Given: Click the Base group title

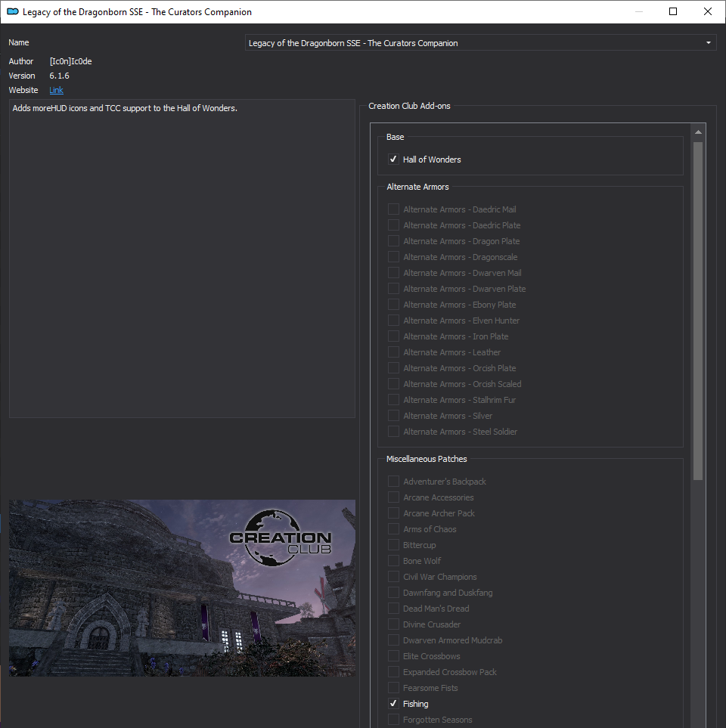Looking at the screenshot, I should click(396, 137).
